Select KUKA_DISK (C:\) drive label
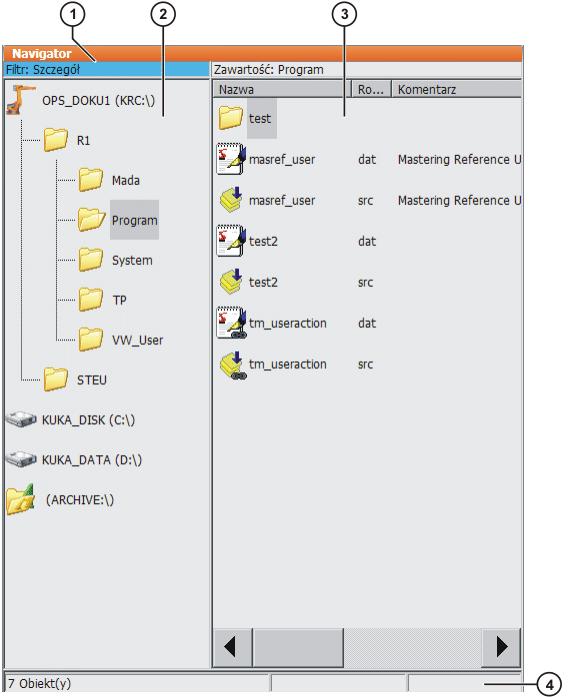 tap(88, 420)
